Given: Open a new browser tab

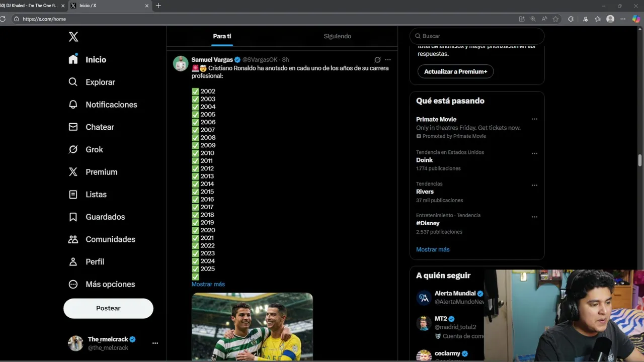Looking at the screenshot, I should 158,6.
